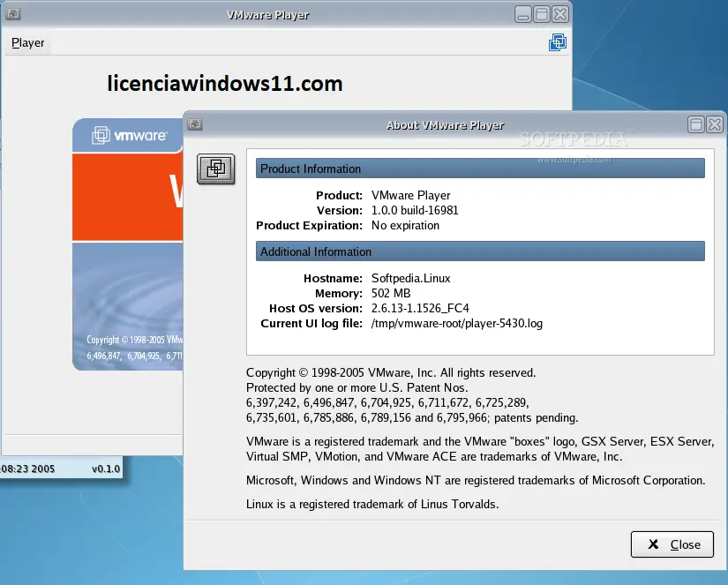The height and width of the screenshot is (585, 728).
Task: Minimize the VMware Player window
Action: 523,14
